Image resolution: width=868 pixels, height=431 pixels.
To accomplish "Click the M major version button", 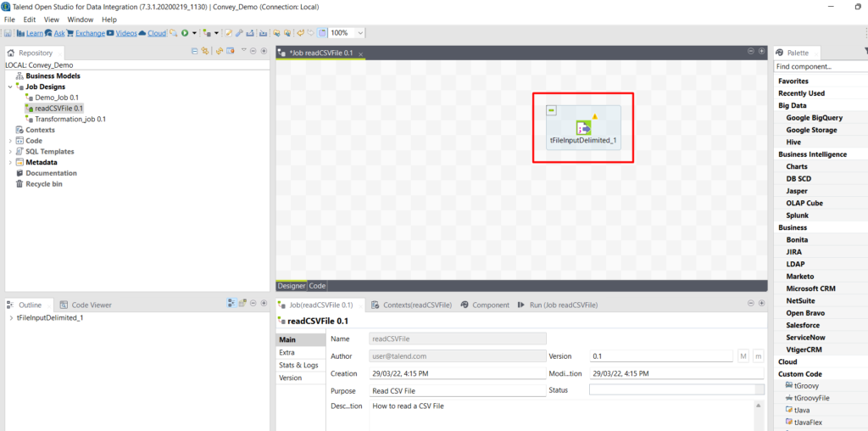I will 743,356.
